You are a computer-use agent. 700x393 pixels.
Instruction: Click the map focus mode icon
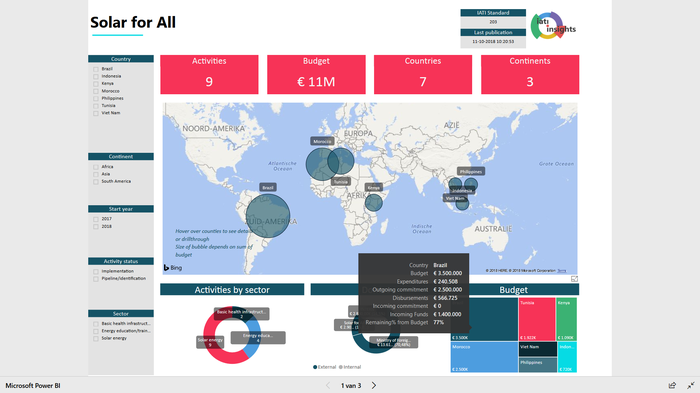click(x=574, y=279)
